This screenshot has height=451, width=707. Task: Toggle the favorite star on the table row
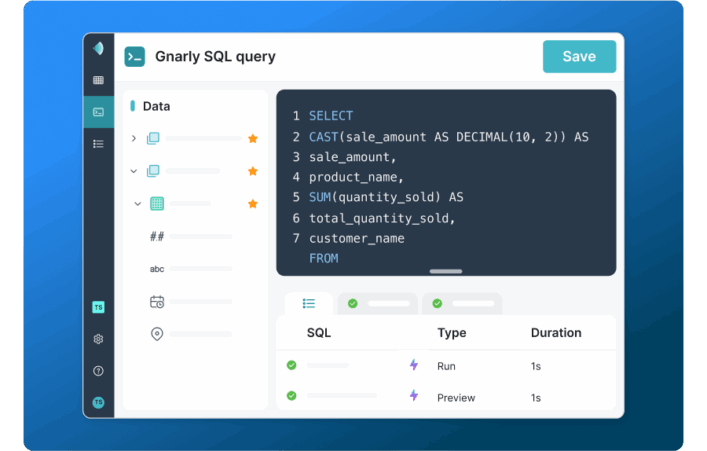(x=253, y=204)
